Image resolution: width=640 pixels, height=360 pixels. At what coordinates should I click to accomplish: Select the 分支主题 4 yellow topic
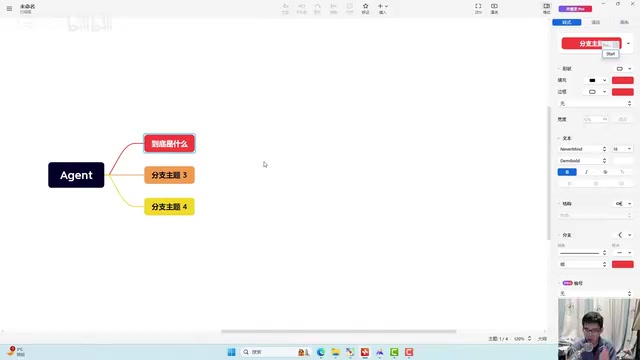point(169,207)
